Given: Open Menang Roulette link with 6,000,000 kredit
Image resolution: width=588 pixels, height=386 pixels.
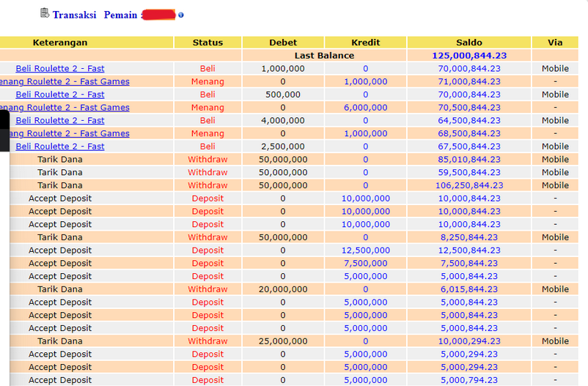Looking at the screenshot, I should [66, 108].
